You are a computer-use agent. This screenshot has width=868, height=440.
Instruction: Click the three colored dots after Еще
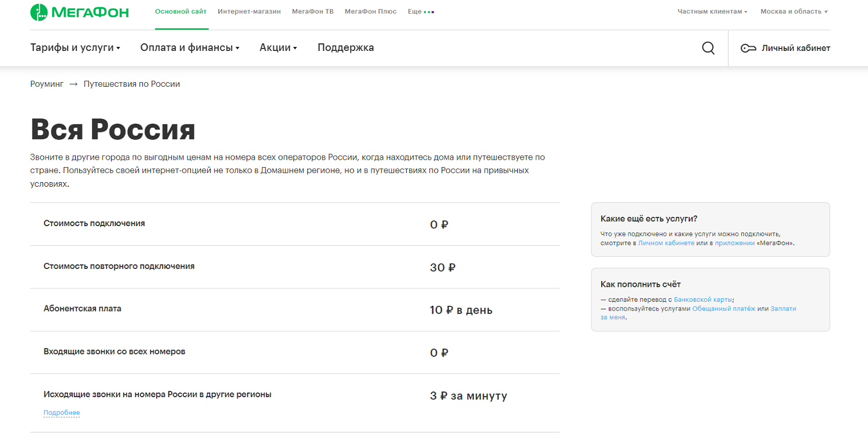point(429,12)
